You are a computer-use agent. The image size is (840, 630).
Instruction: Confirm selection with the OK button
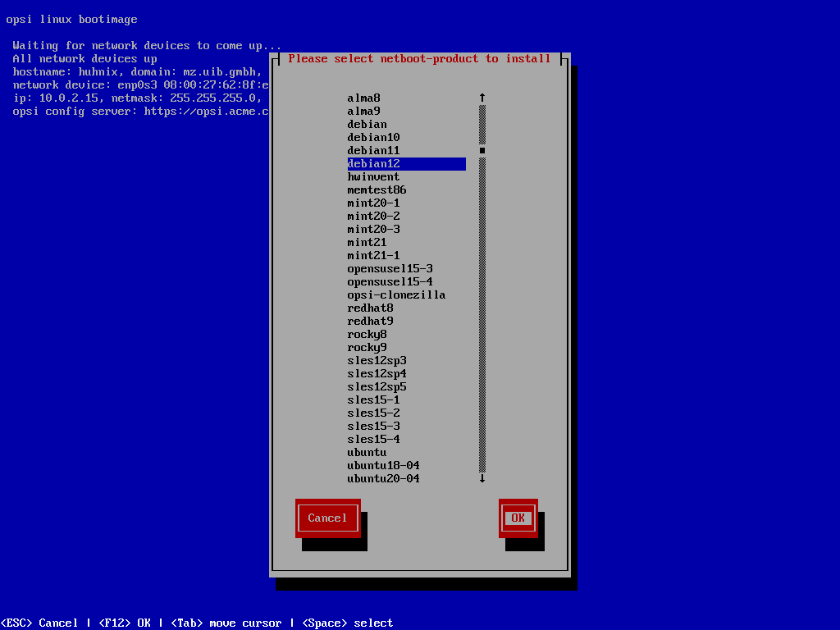(x=518, y=518)
